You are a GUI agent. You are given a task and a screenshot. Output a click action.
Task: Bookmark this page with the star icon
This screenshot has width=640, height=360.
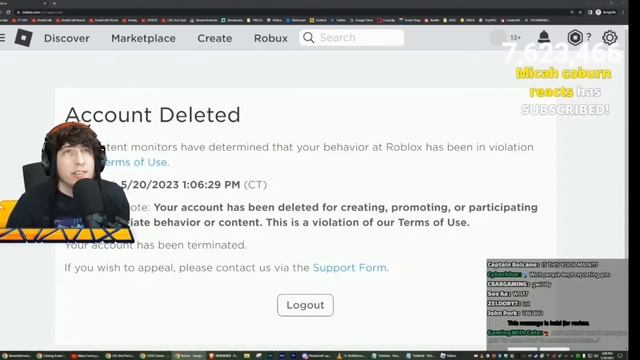pyautogui.click(x=580, y=12)
